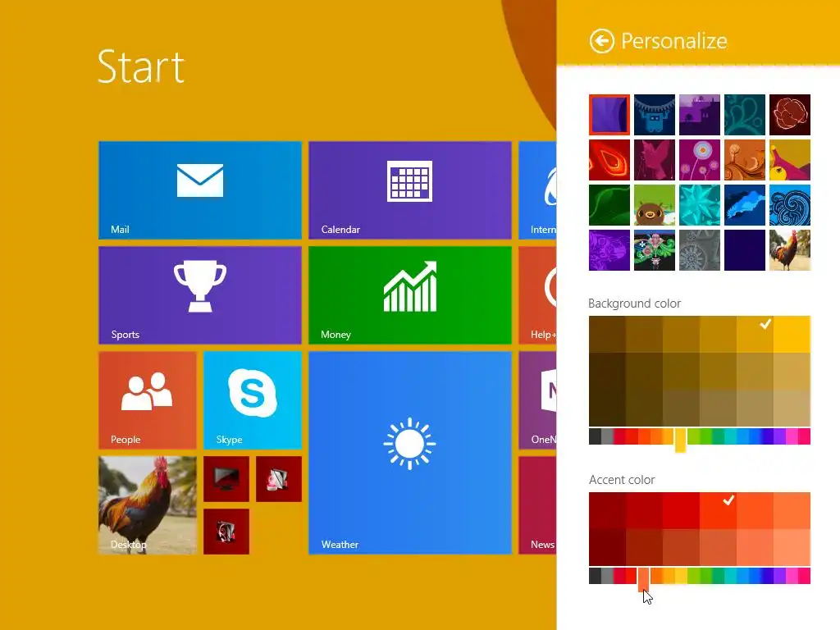Open the Desktop tile showing rooster
The image size is (840, 630).
coord(148,505)
